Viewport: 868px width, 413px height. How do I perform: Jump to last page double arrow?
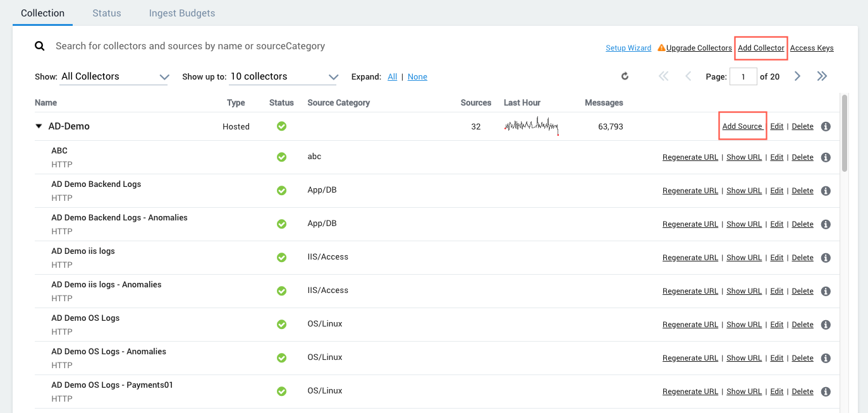(x=822, y=76)
